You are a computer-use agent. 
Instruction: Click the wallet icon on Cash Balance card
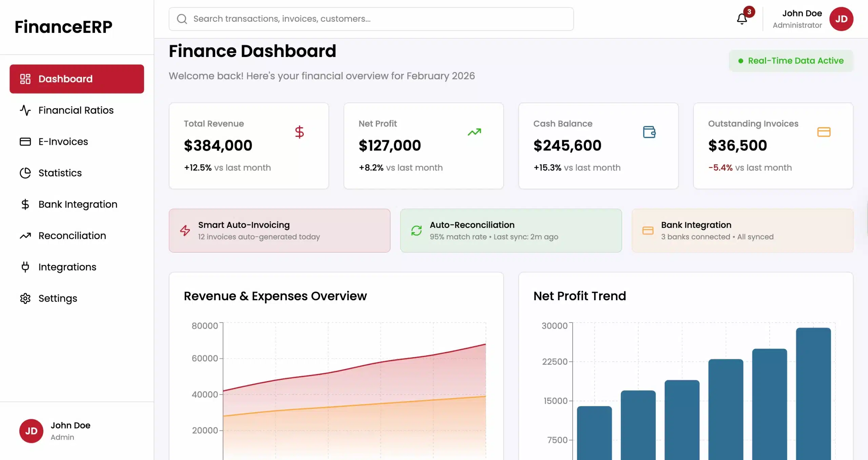[x=649, y=132]
